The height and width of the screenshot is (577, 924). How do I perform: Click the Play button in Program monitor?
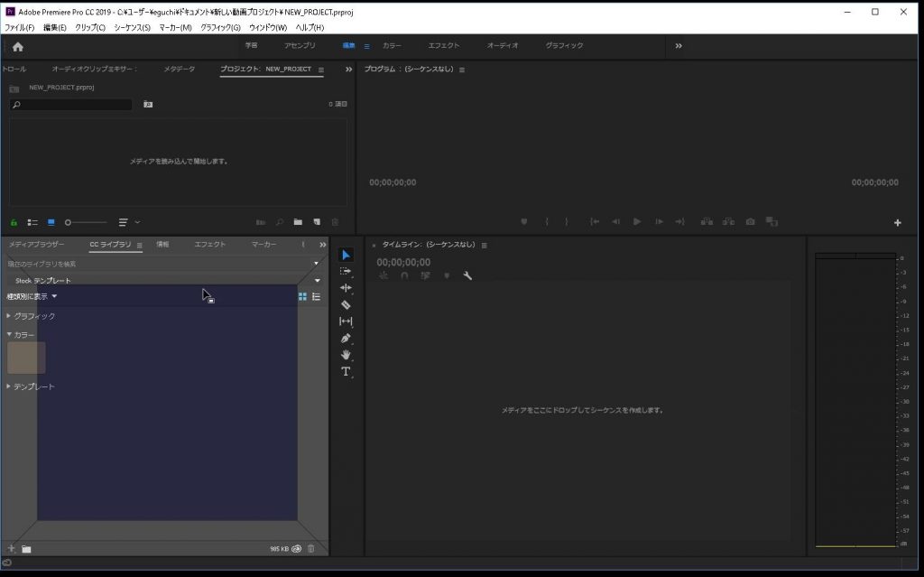[x=637, y=221]
